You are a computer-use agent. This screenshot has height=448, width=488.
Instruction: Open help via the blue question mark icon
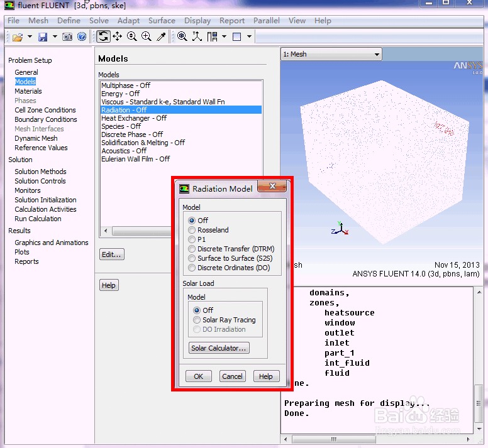point(82,36)
